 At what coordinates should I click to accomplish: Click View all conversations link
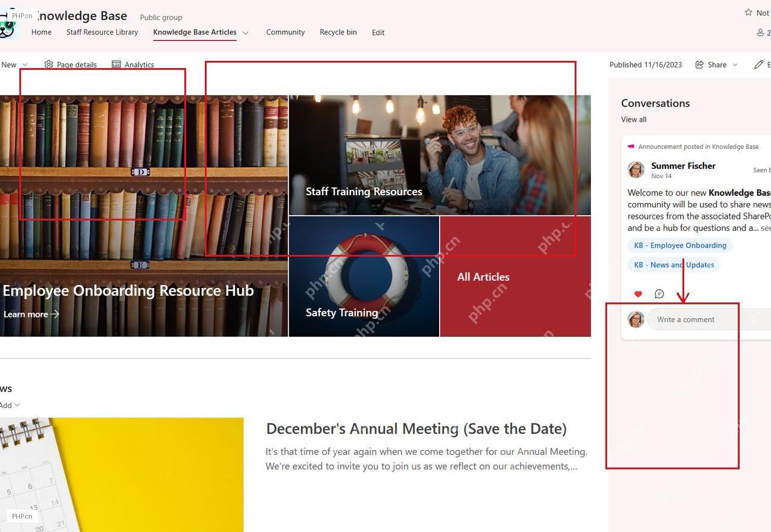[x=634, y=119]
